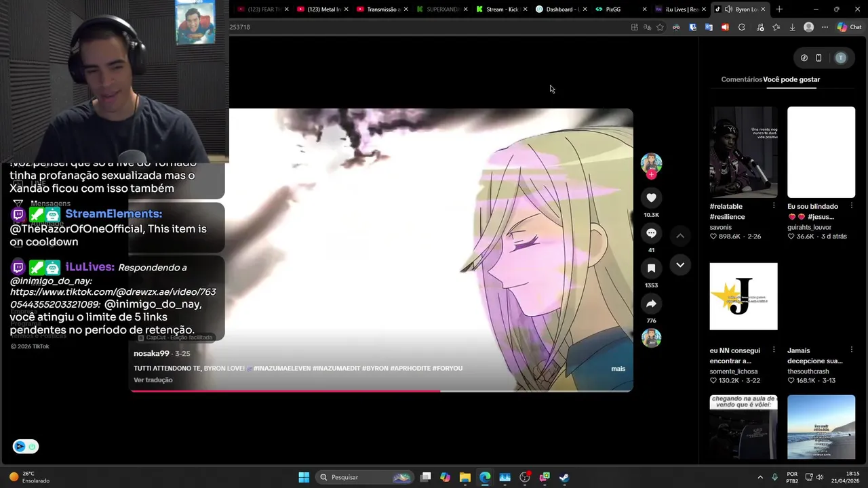Toggle the blue play pill in overlay

[x=25, y=446]
